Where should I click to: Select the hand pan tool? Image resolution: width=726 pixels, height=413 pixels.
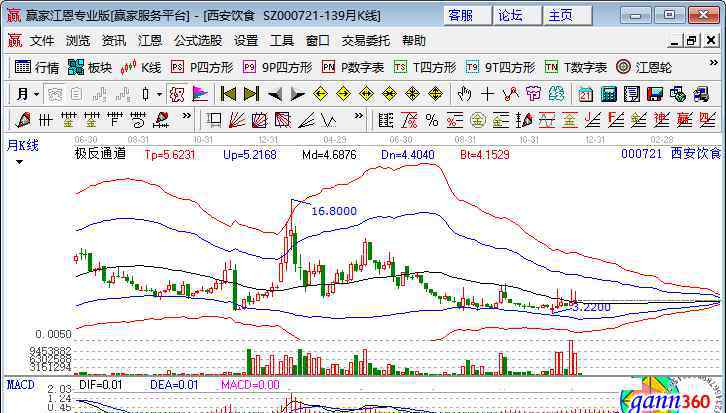pos(464,94)
